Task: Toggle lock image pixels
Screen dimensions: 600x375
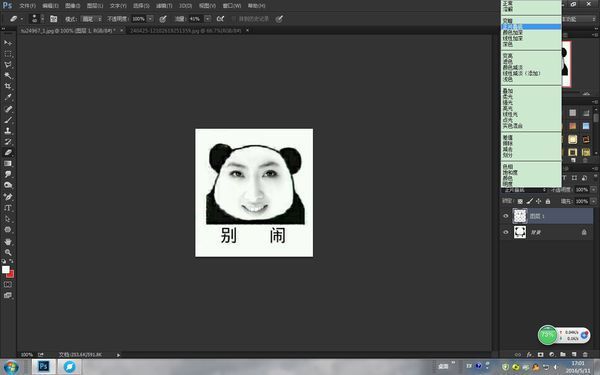Action: coord(530,201)
